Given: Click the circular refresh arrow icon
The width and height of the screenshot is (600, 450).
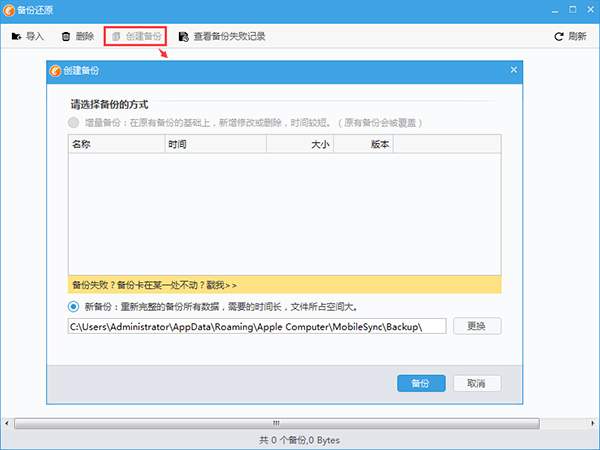Looking at the screenshot, I should pyautogui.click(x=559, y=36).
